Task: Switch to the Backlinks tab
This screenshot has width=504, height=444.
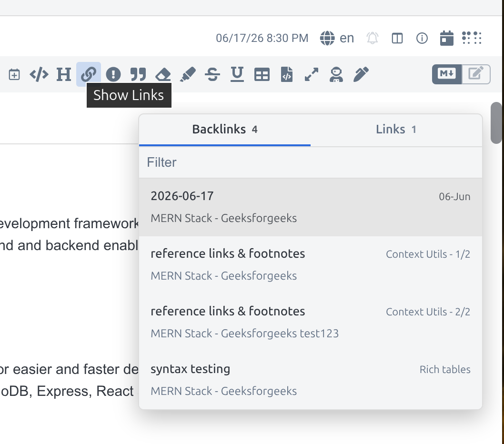Action: pos(225,130)
